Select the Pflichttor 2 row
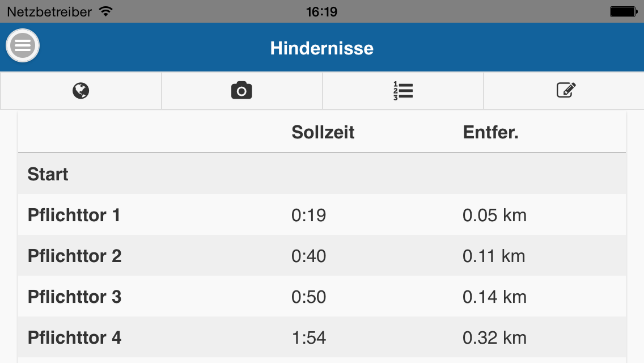 pyautogui.click(x=322, y=255)
